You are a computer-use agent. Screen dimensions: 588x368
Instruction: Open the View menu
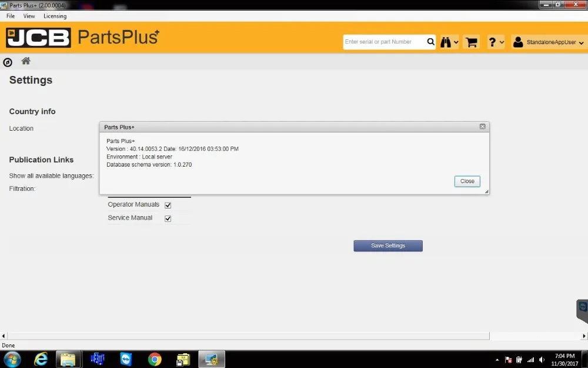pyautogui.click(x=29, y=16)
